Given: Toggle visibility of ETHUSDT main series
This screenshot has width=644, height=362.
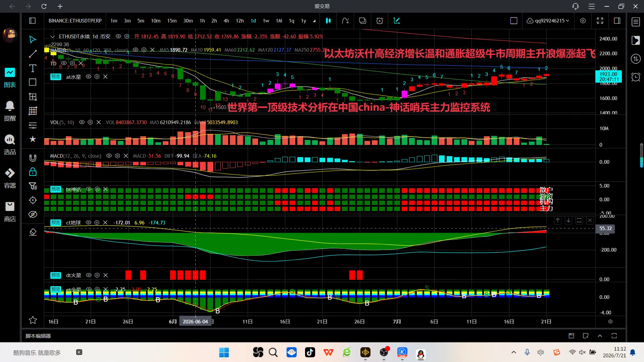Looking at the screenshot, I should point(118,36).
